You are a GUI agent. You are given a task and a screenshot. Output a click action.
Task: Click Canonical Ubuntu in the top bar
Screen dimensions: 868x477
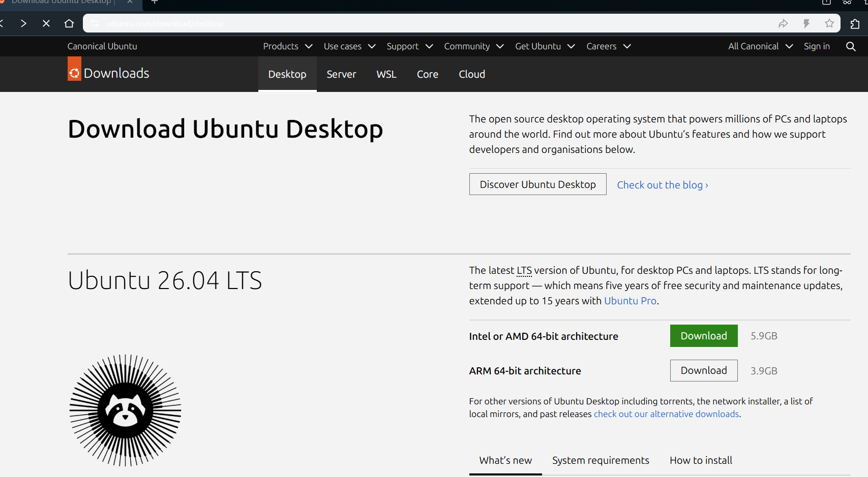tap(102, 46)
